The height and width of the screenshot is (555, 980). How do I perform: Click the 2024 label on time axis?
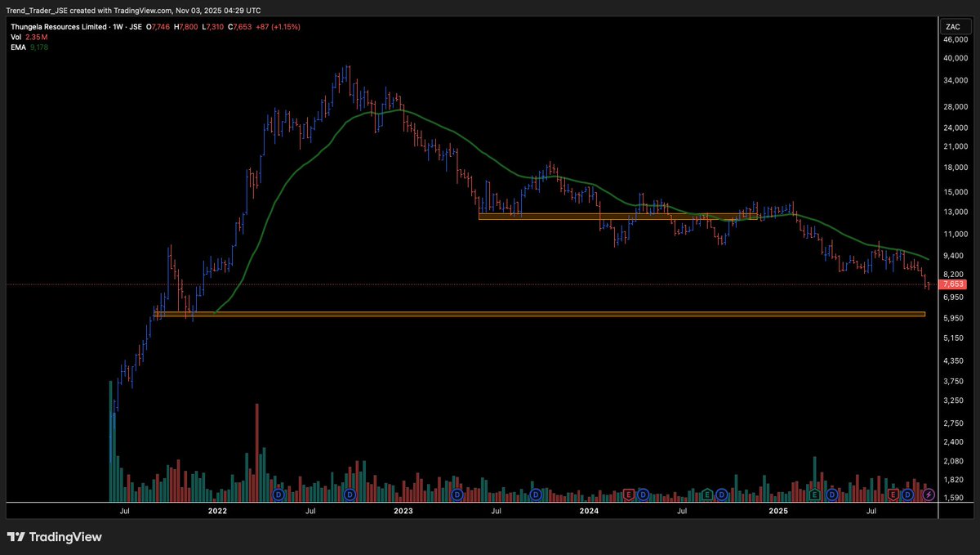pos(589,511)
